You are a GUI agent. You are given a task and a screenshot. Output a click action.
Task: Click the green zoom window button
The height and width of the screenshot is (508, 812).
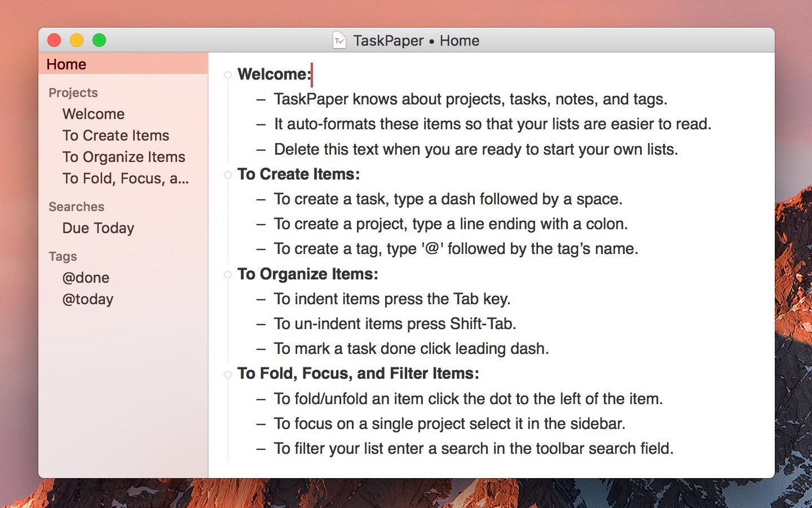point(99,40)
